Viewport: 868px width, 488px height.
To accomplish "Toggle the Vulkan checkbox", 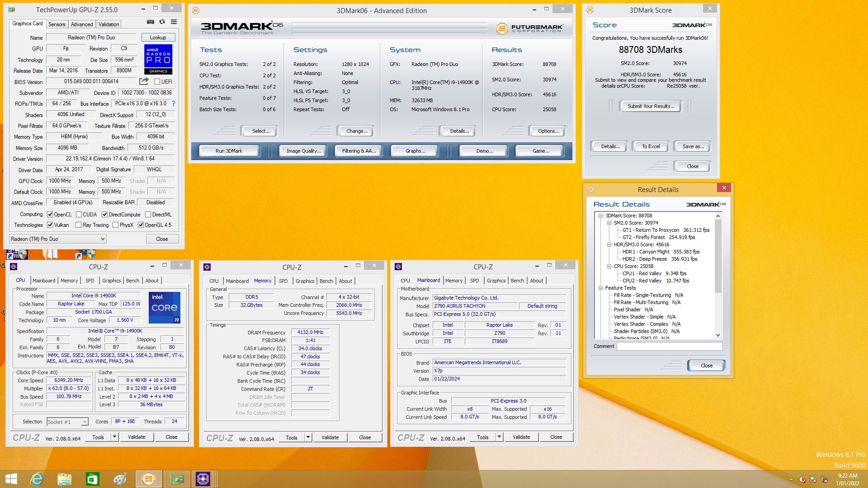I will [50, 225].
